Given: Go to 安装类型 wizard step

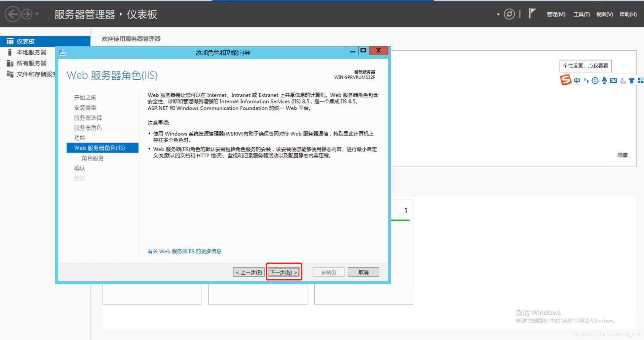Looking at the screenshot, I should click(x=85, y=108).
